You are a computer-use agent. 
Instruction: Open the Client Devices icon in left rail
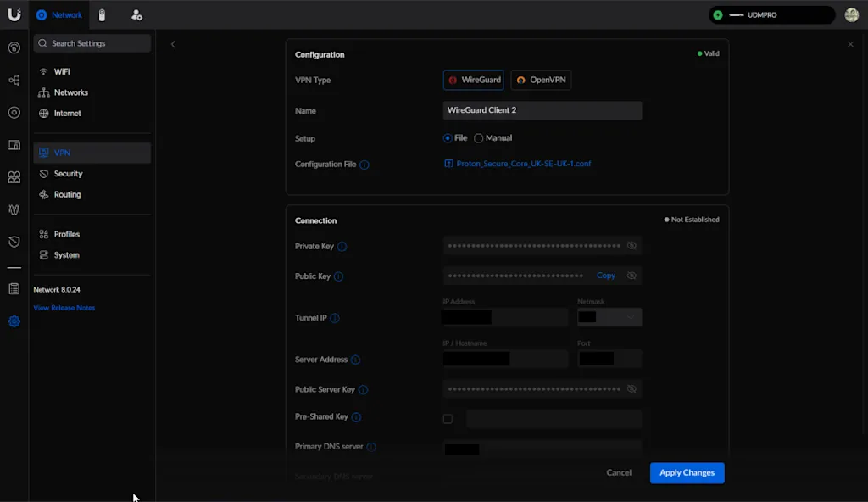(14, 145)
